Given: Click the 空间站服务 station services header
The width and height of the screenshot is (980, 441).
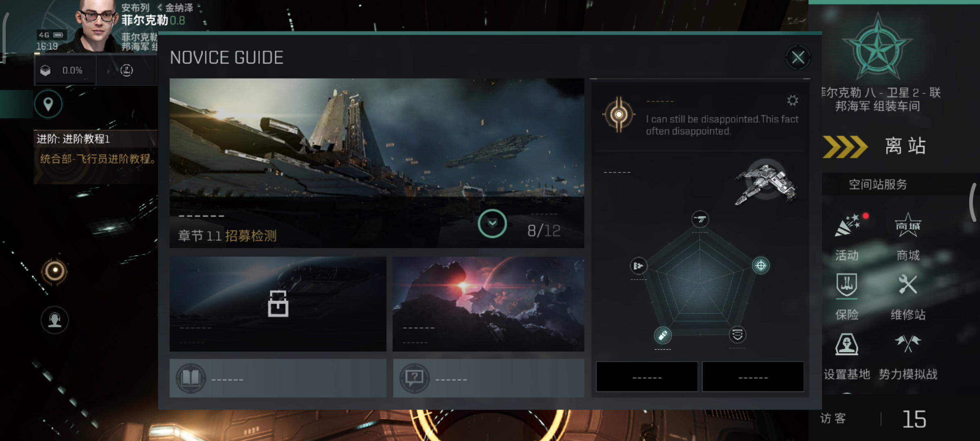Looking at the screenshot, I should coord(878,185).
